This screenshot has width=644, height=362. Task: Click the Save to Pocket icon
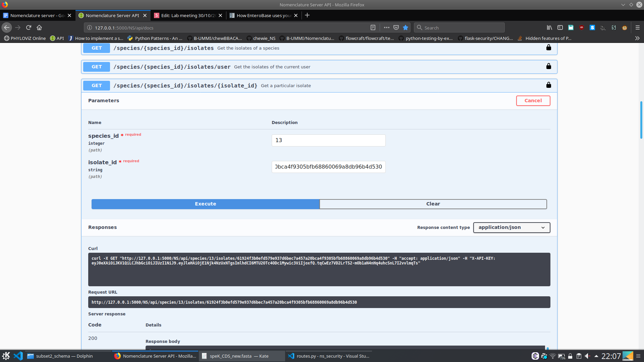396,27
